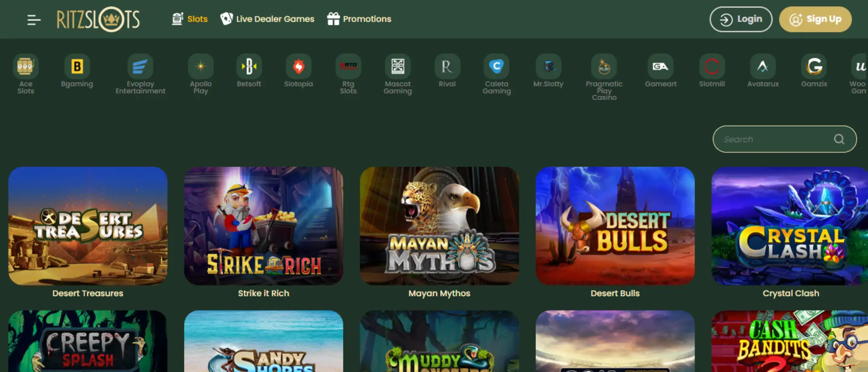
Task: Click the Sign Up button
Action: (x=815, y=19)
